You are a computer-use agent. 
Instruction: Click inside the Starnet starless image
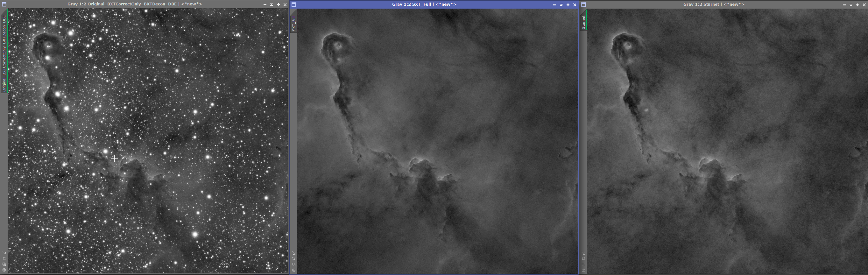tap(727, 141)
